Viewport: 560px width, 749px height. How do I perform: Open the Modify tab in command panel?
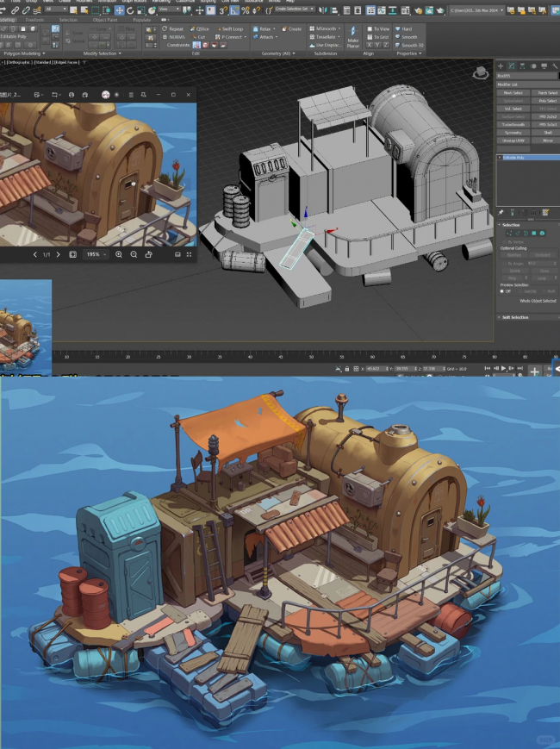click(x=512, y=66)
